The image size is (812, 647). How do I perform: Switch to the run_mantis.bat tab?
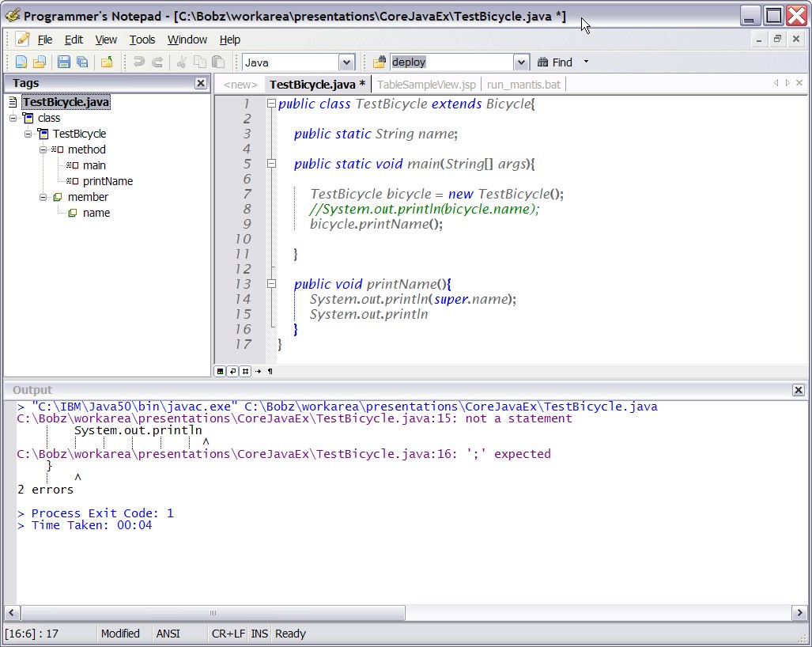point(523,85)
